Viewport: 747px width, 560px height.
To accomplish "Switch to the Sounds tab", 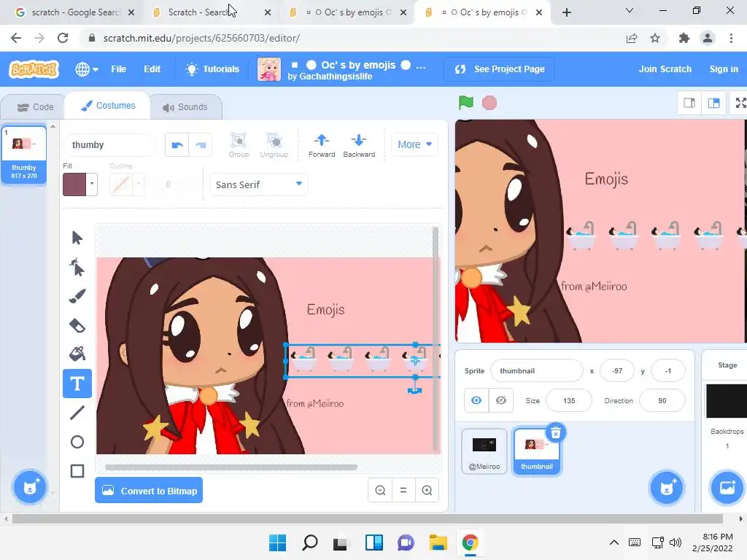I will (x=185, y=107).
